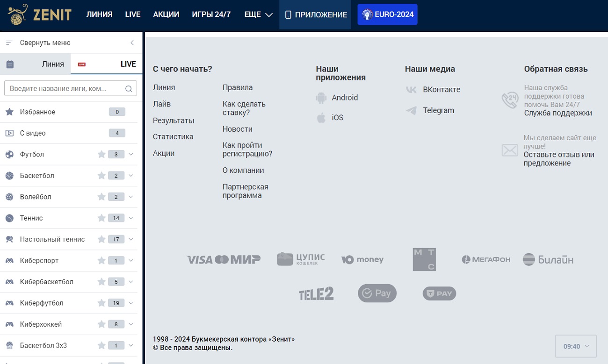Screen dimensions: 608x364
Task: Click the search magnifier icon
Action: [x=129, y=89]
